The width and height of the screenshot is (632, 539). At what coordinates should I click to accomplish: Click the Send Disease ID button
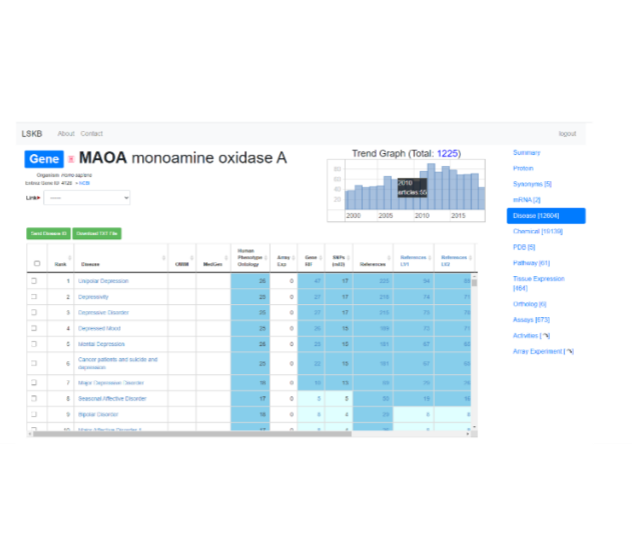tap(48, 233)
